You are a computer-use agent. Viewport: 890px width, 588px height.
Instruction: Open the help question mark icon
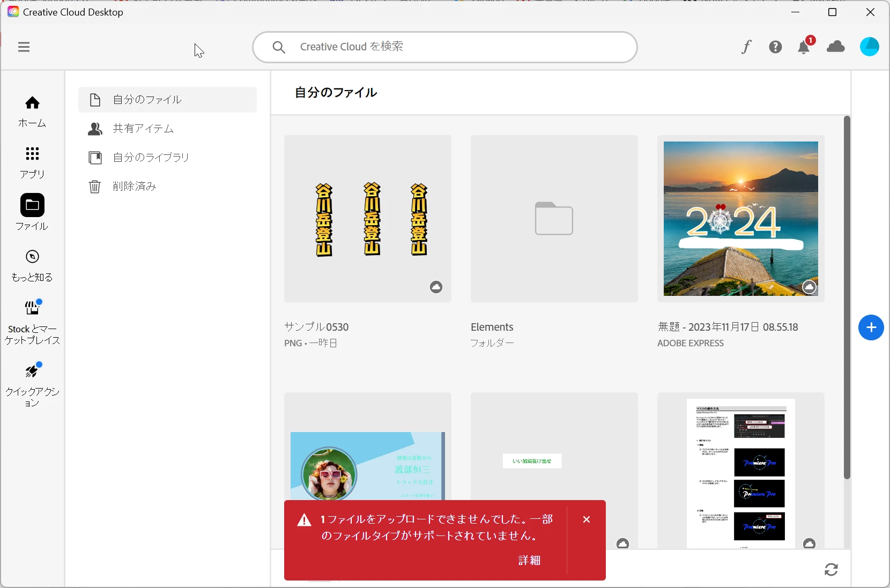[775, 47]
